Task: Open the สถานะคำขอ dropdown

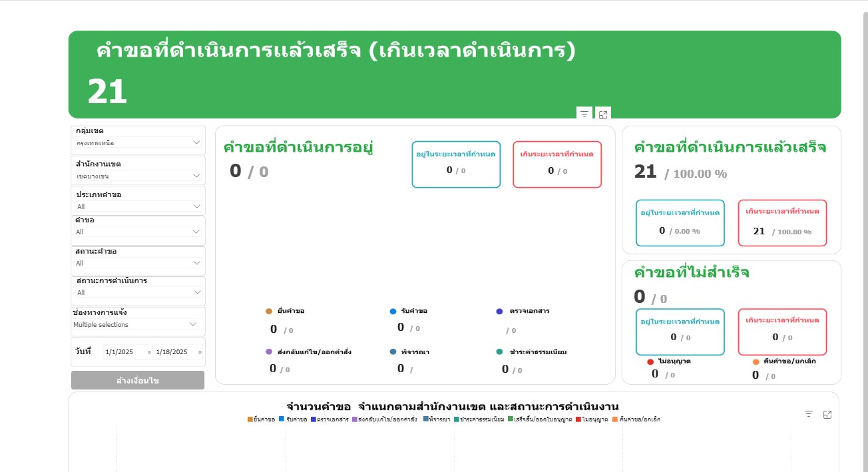Action: [138, 263]
